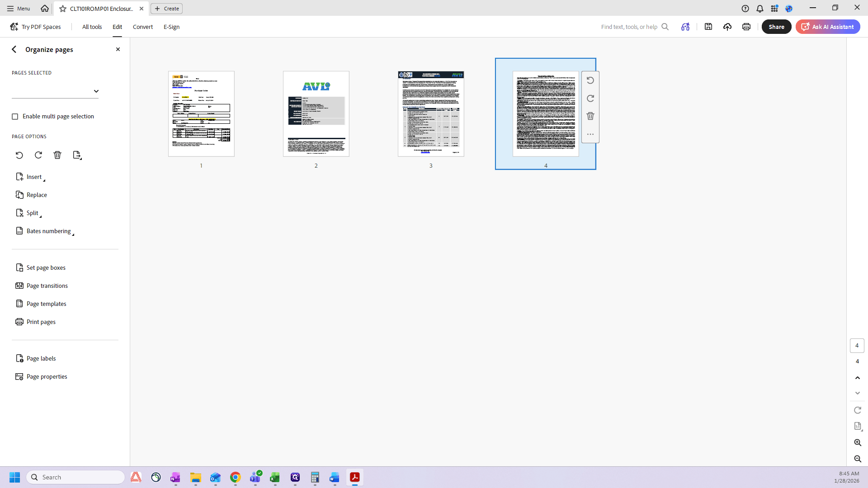
Task: Close the Organize pages panel
Action: [x=118, y=49]
